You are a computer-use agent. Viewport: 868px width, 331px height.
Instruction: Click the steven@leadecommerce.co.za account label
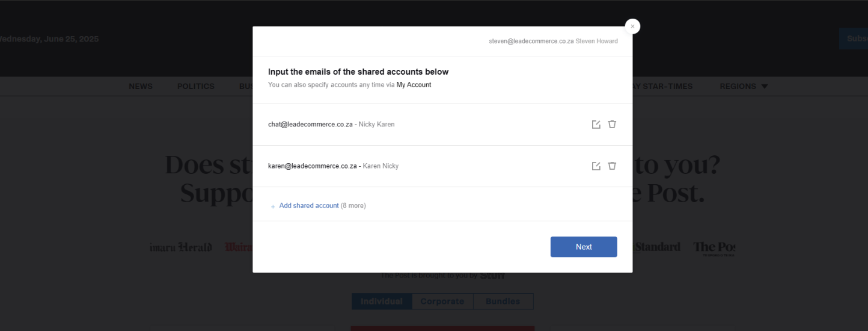(531, 42)
